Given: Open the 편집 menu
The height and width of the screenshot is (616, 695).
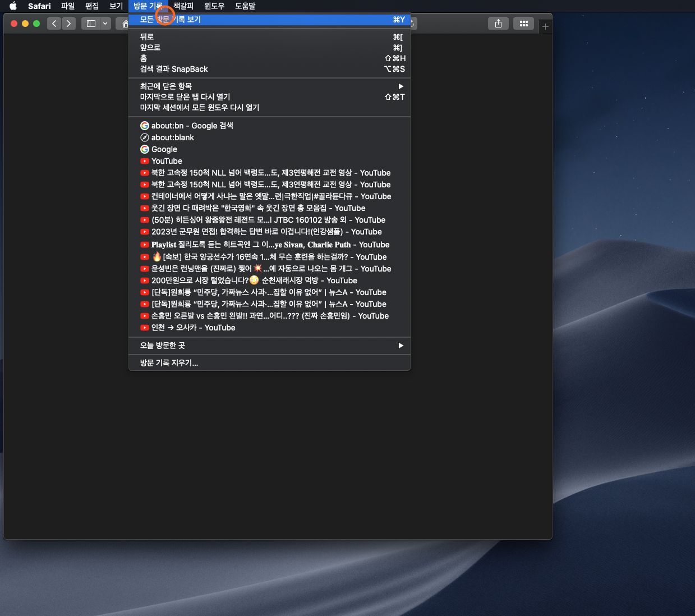Looking at the screenshot, I should click(x=92, y=6).
